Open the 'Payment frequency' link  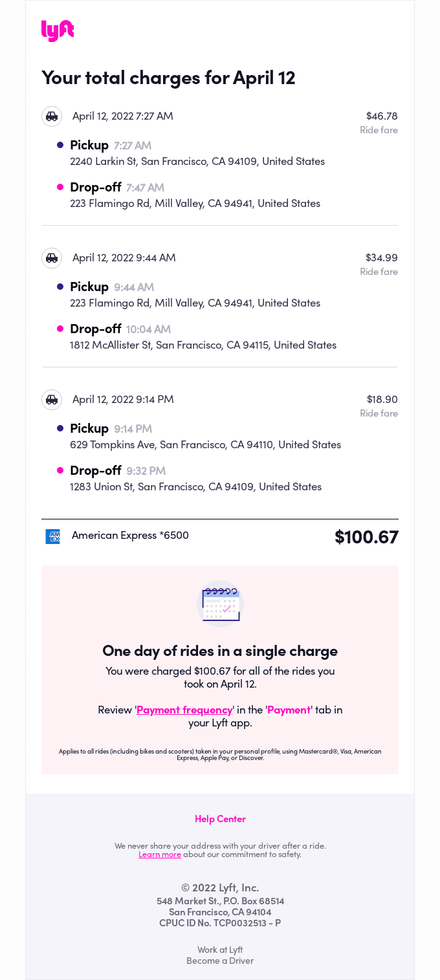coord(184,710)
